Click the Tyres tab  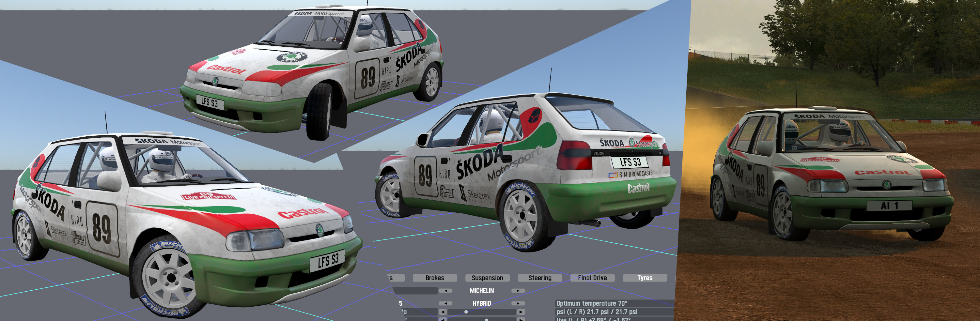coord(645,278)
